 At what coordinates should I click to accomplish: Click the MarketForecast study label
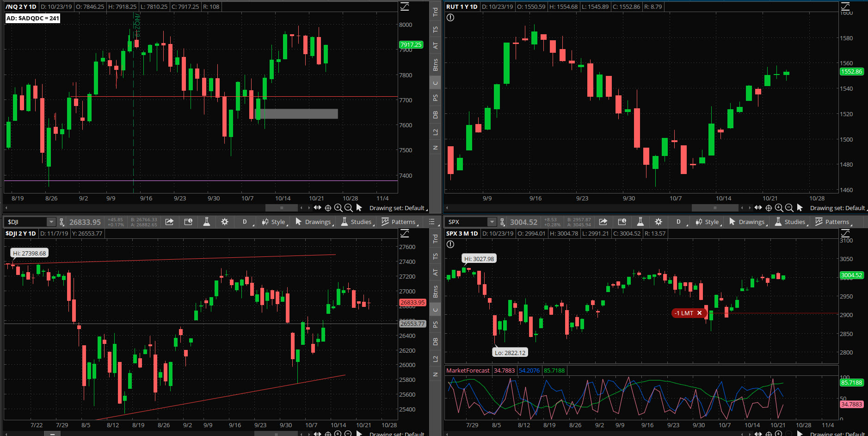(468, 370)
